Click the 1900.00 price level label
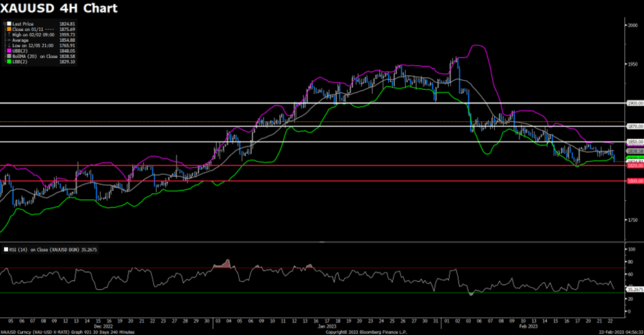Image resolution: width=644 pixels, height=335 pixels. tap(635, 103)
